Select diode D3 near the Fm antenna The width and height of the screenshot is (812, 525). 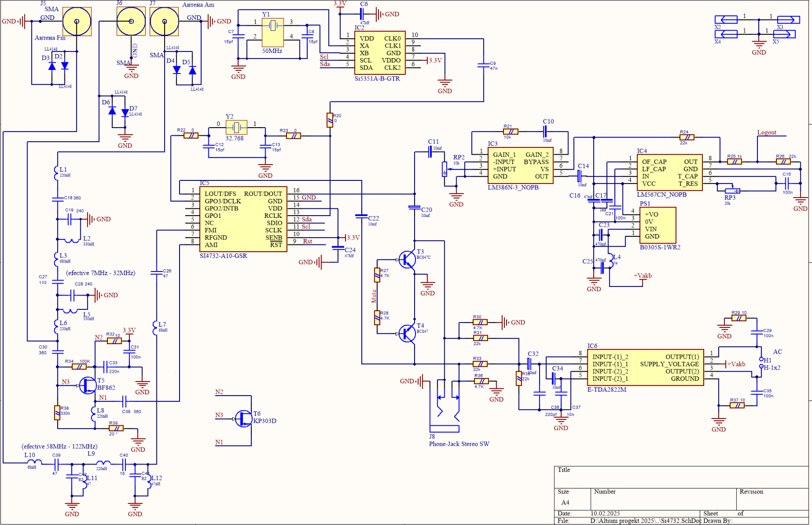(x=52, y=66)
